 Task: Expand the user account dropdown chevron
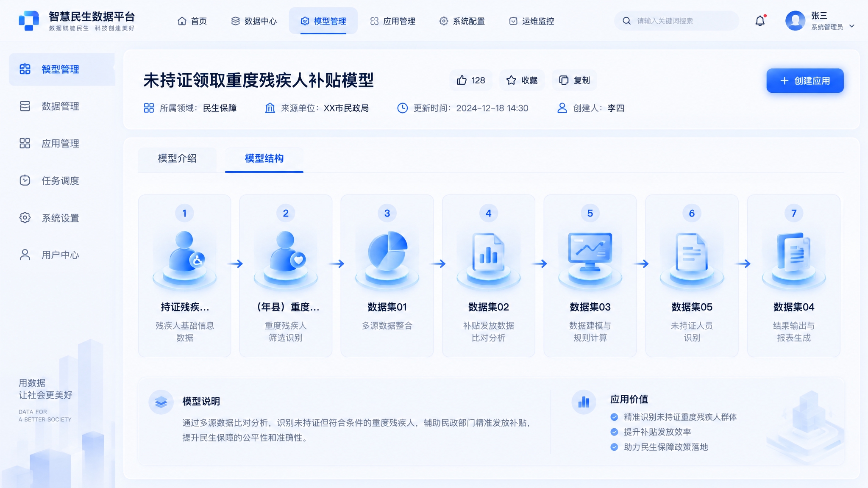tap(852, 26)
